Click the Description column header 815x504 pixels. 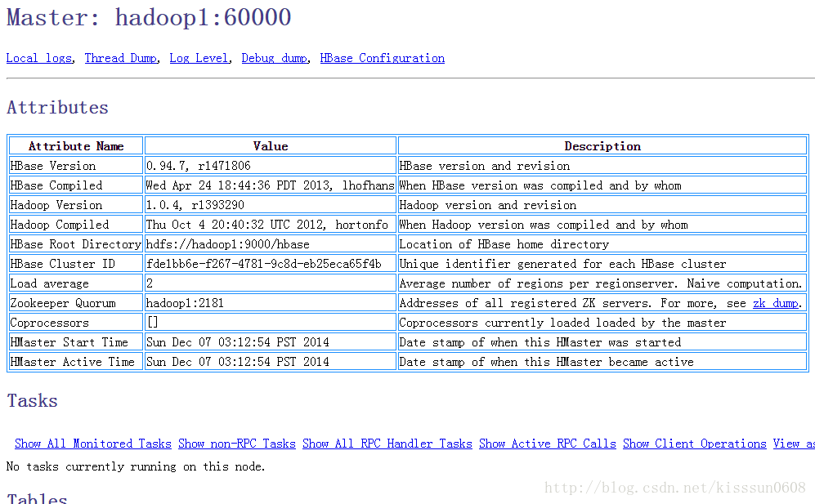point(602,146)
